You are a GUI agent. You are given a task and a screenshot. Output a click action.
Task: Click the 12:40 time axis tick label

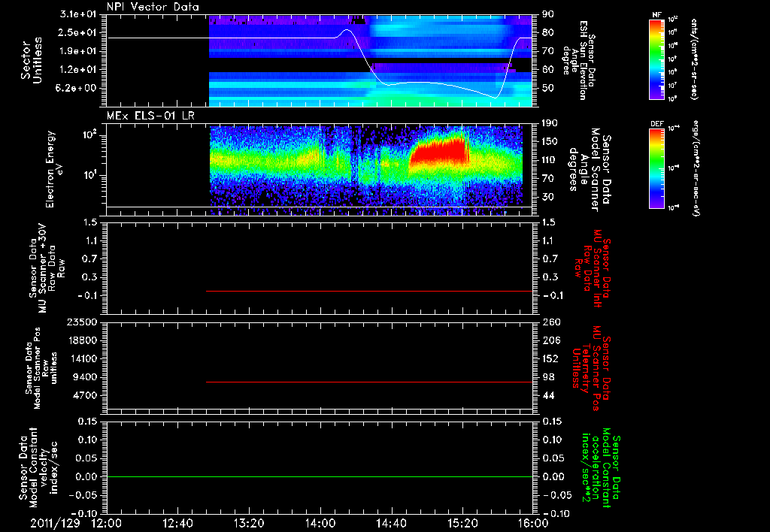(x=177, y=523)
